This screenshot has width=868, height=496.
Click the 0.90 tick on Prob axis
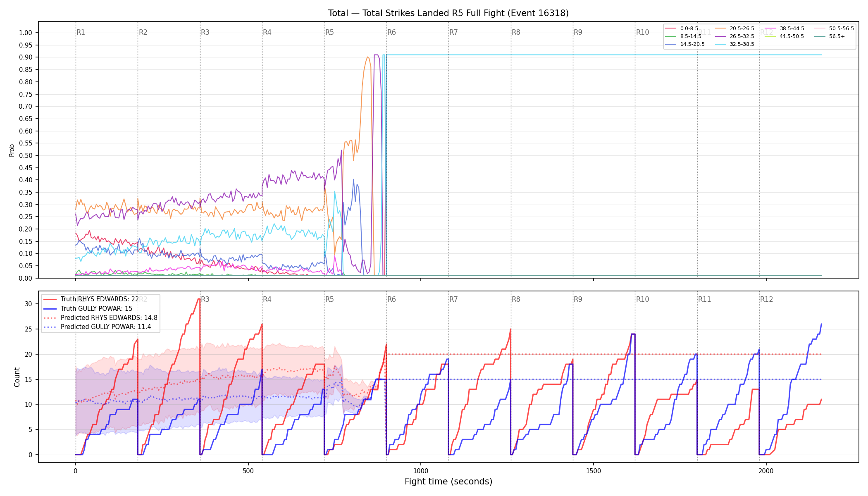click(26, 57)
